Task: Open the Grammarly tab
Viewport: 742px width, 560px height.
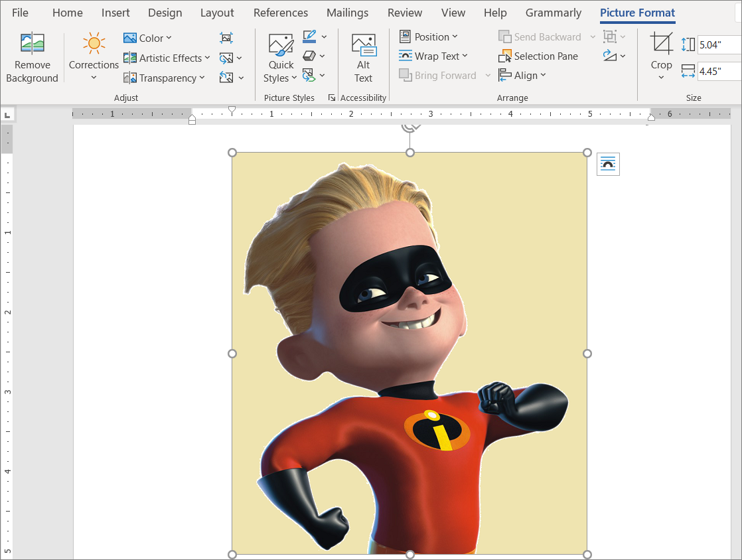Action: pos(553,13)
